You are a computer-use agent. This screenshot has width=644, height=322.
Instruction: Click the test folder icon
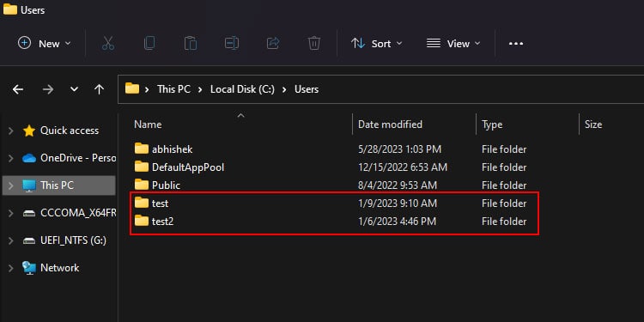pyautogui.click(x=142, y=203)
